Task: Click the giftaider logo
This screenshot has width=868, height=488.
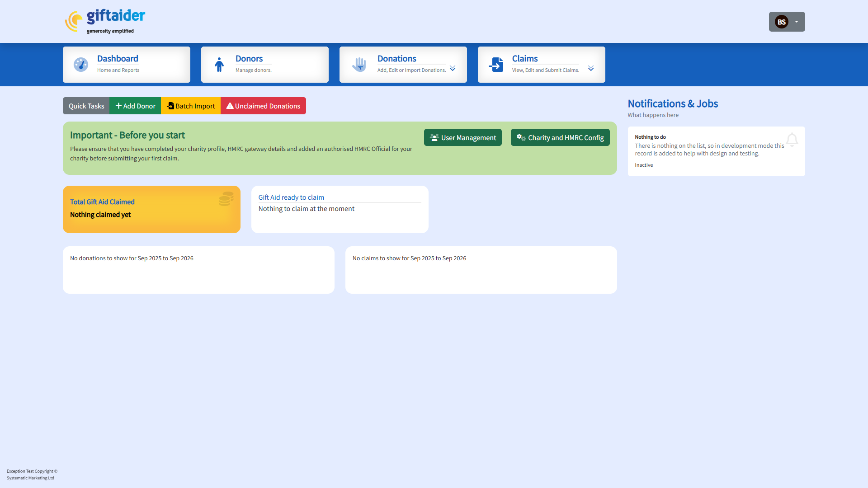Action: [105, 21]
